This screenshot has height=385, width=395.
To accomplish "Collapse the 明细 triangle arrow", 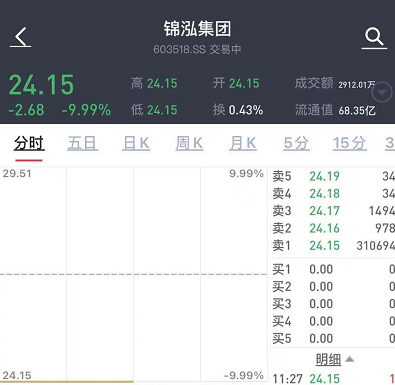I will tap(349, 359).
